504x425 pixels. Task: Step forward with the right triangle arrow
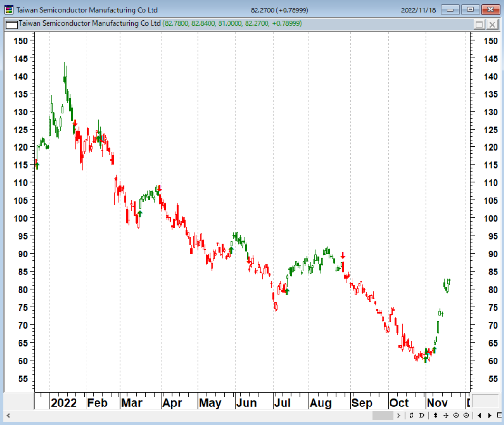[x=490, y=416]
